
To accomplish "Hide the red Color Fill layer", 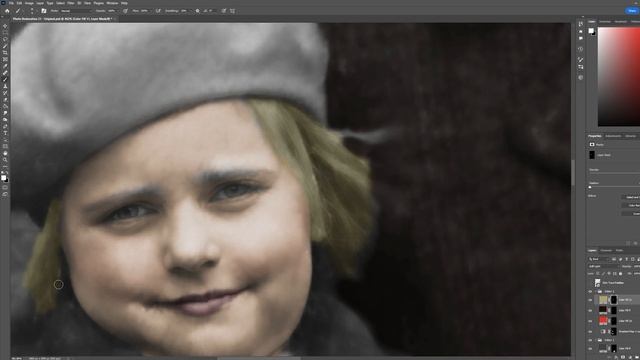I will [x=590, y=321].
